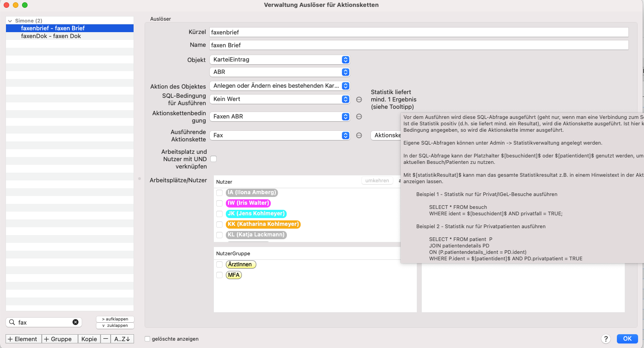
Task: Select the ÄrztInnen group badge
Action: pyautogui.click(x=241, y=264)
